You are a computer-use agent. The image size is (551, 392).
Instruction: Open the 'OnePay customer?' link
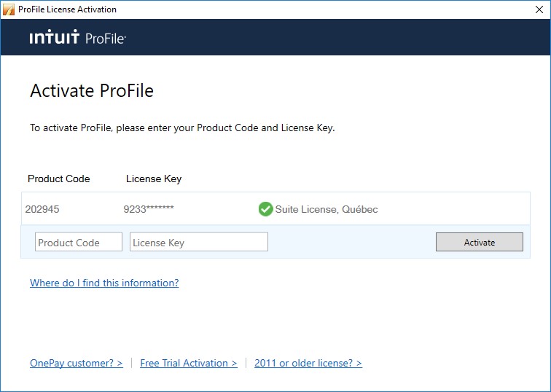tap(77, 363)
